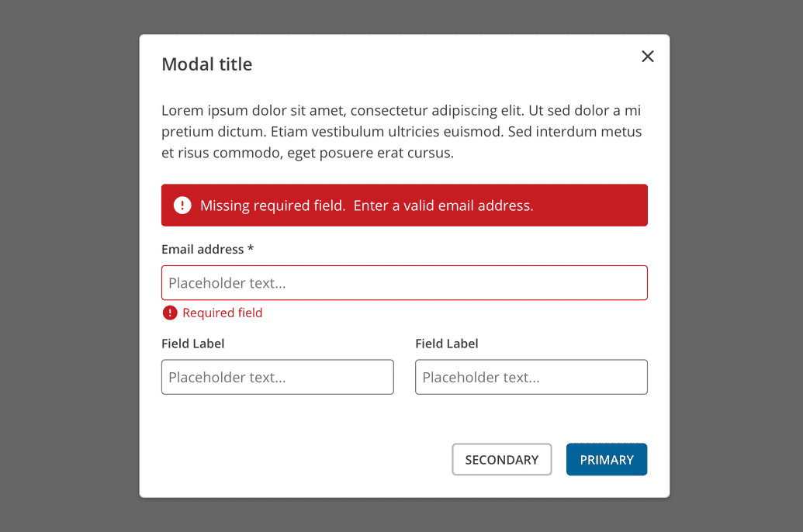Click the 'Missing required field' banner text

(272, 206)
